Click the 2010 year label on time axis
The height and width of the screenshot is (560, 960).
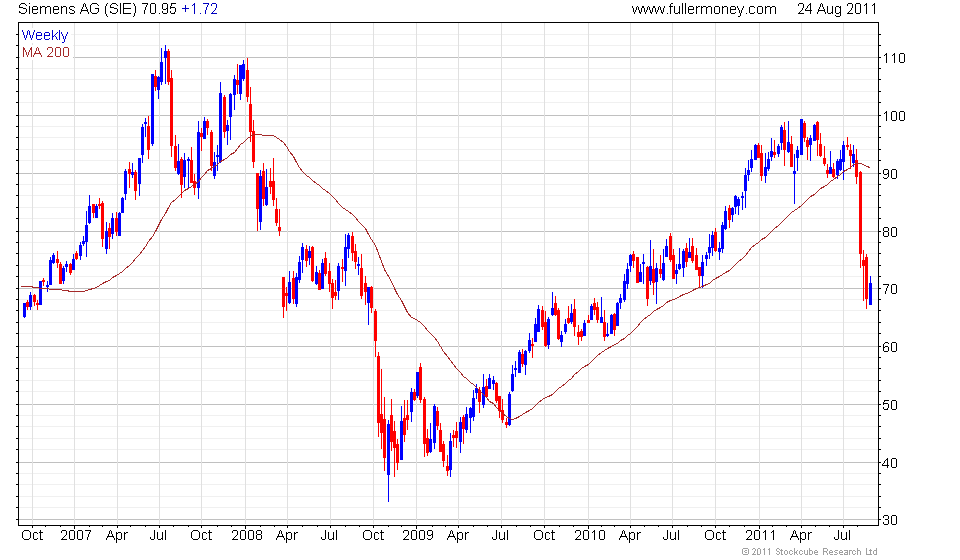(590, 535)
